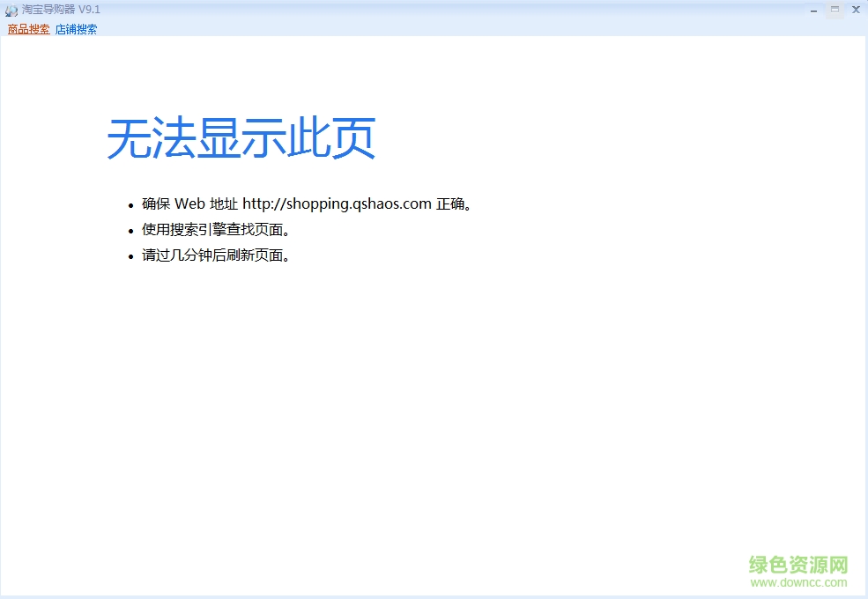Click the 请过几分钟后刷新页面 suggestion line

point(216,255)
